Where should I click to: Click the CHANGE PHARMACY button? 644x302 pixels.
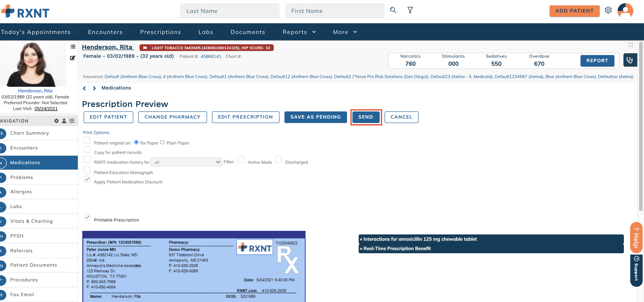click(x=172, y=117)
